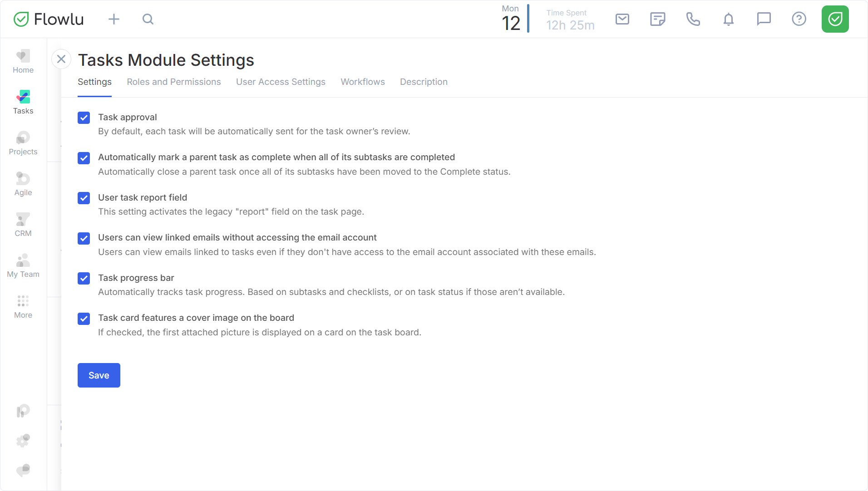The image size is (868, 491).
Task: Open the notes icon in header
Action: click(x=657, y=19)
